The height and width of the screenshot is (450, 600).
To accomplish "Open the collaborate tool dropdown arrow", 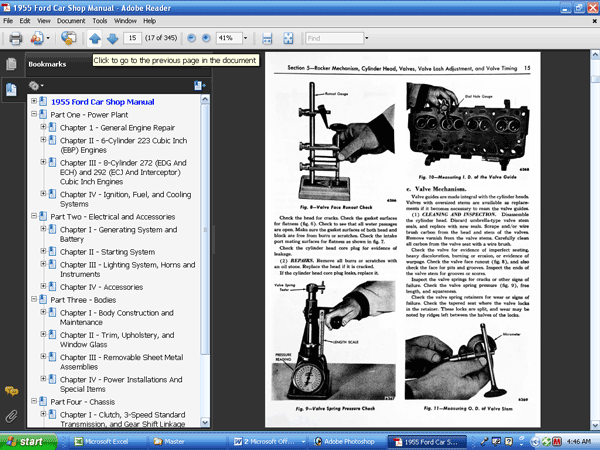I will pos(48,38).
